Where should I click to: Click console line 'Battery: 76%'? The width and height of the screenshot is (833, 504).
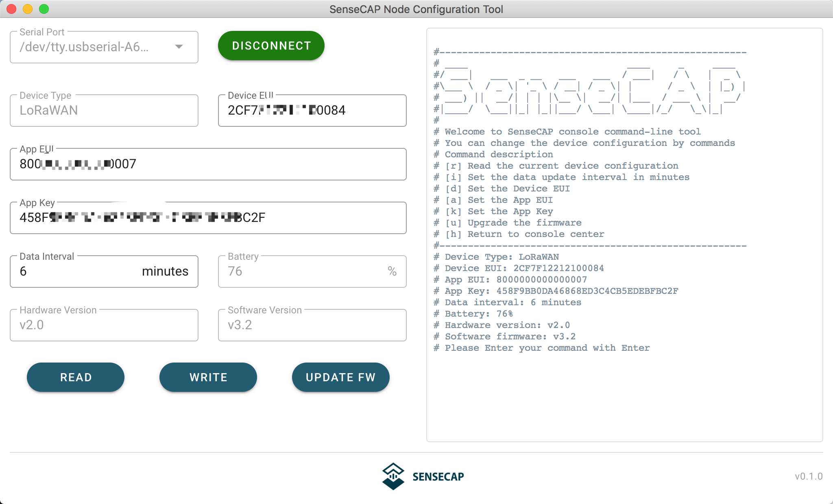click(473, 314)
